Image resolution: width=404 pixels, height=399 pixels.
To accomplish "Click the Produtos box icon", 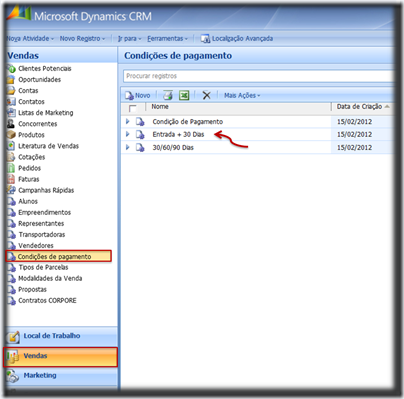I will click(x=11, y=135).
